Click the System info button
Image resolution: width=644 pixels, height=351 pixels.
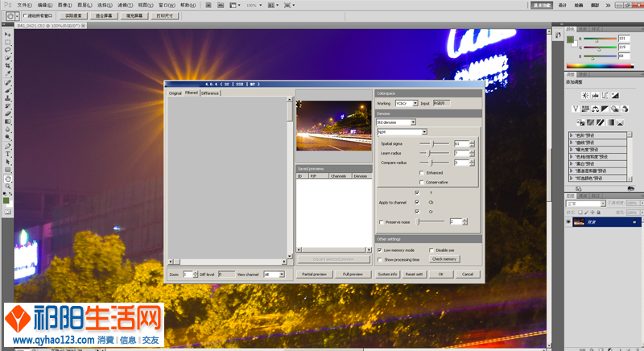pos(387,275)
